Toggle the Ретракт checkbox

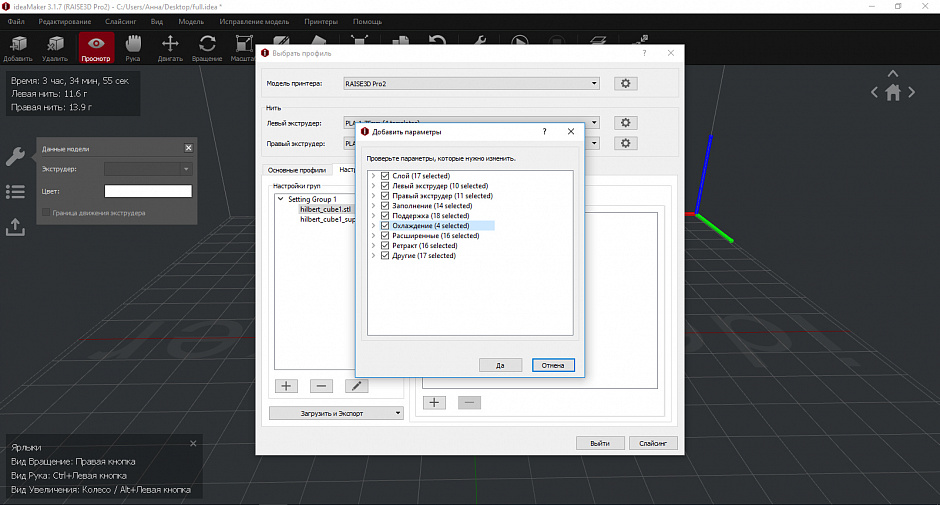pyautogui.click(x=385, y=246)
